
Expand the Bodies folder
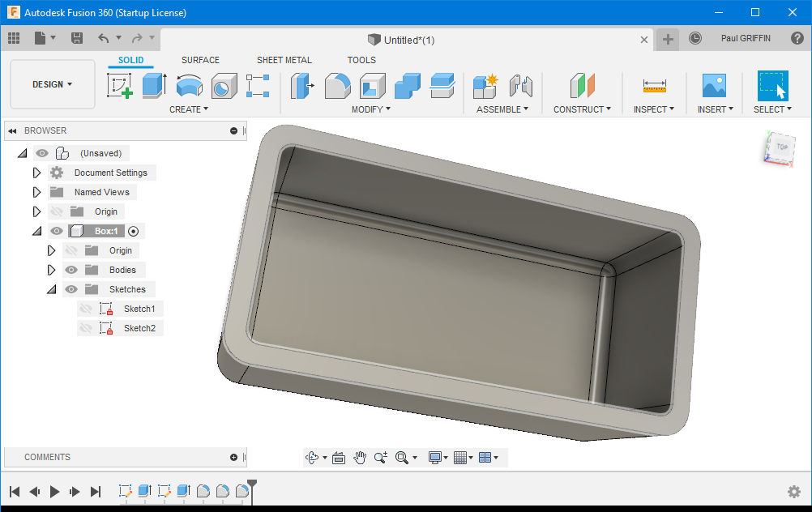point(51,270)
